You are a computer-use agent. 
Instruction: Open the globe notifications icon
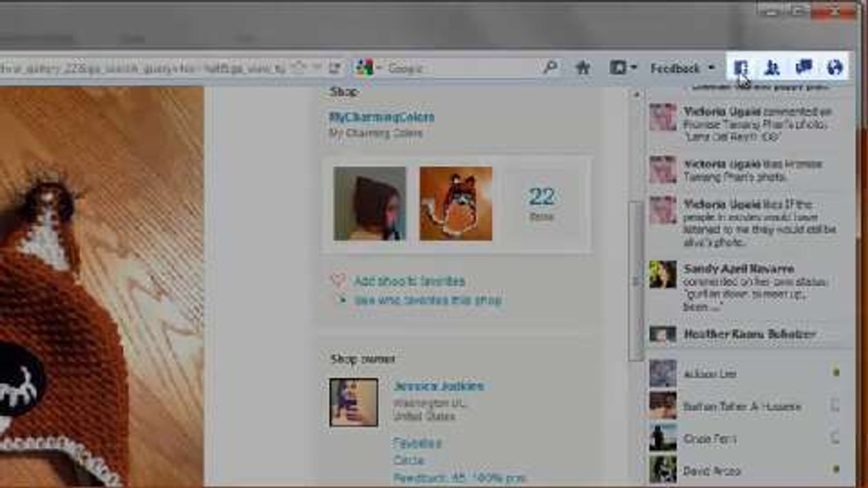click(835, 67)
